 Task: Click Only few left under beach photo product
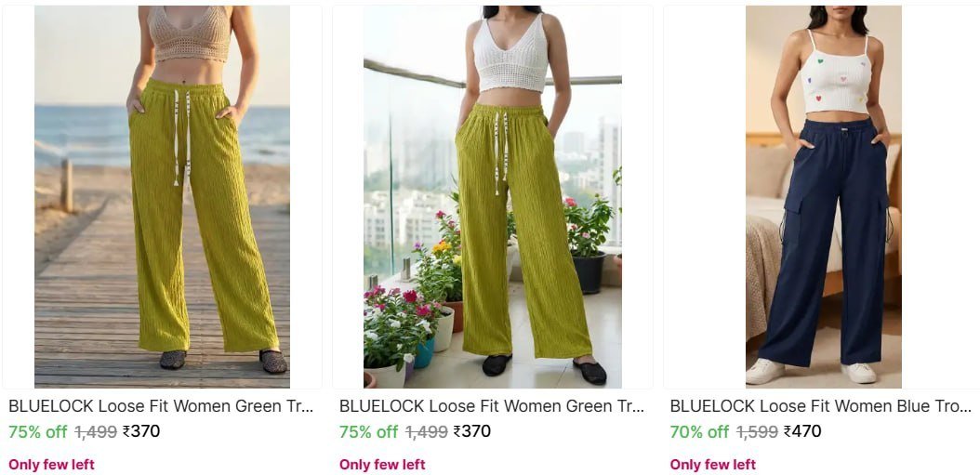coord(51,465)
